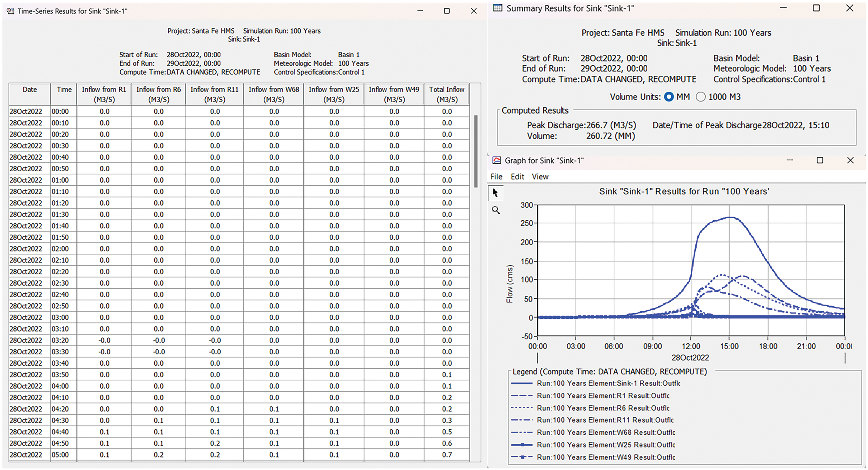Image resolution: width=868 pixels, height=470 pixels.
Task: Open the View menu in graph window
Action: (x=540, y=177)
